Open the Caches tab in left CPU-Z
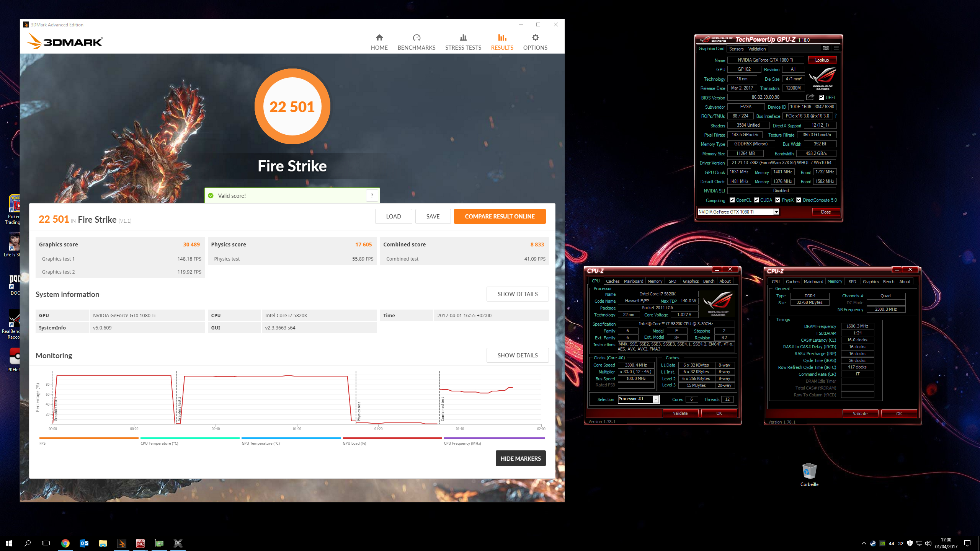This screenshot has height=551, width=980. point(612,281)
